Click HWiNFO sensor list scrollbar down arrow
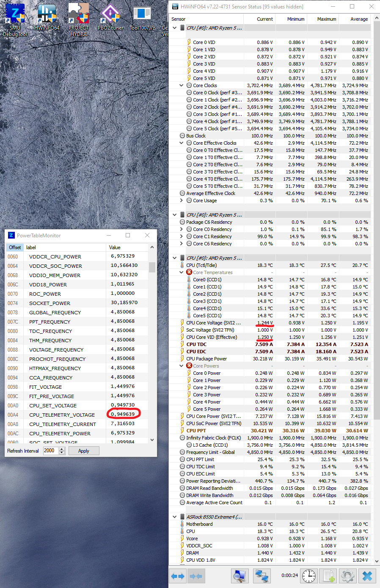380x588 pixels. (x=376, y=561)
